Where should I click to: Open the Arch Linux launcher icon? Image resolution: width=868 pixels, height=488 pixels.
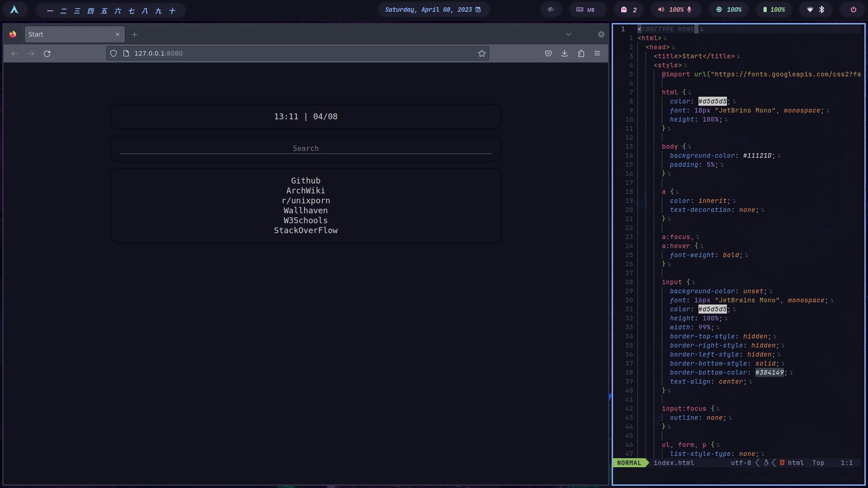tap(14, 9)
